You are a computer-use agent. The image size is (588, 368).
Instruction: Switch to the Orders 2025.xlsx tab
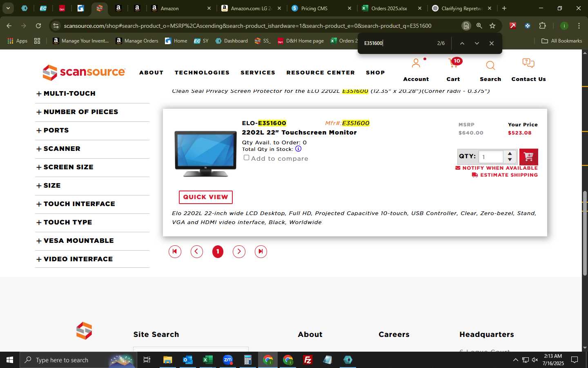click(x=391, y=8)
